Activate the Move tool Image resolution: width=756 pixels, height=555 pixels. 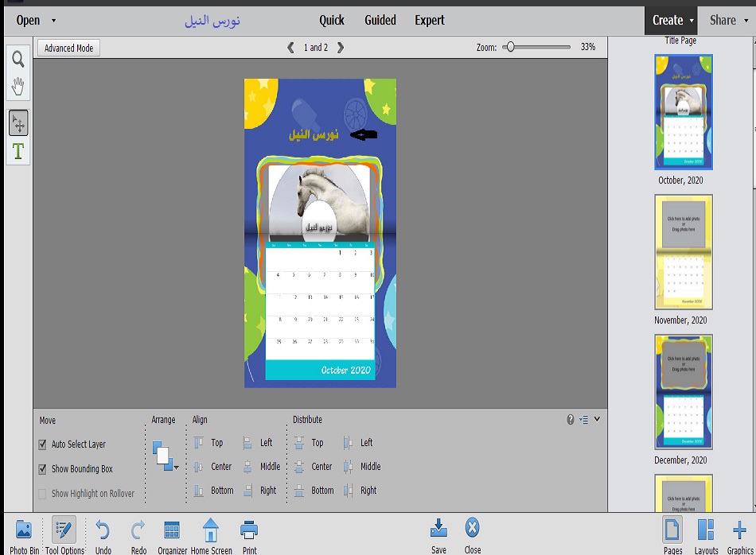click(18, 122)
